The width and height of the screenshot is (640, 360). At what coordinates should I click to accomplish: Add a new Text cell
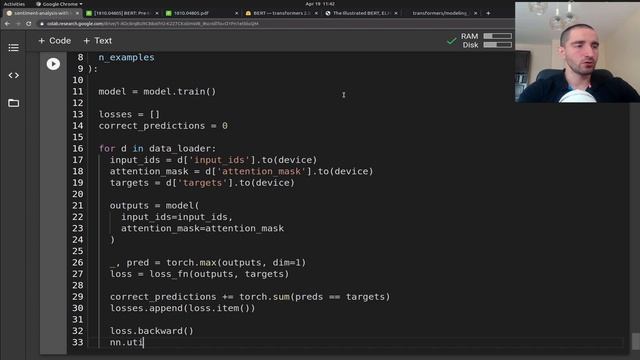(x=98, y=41)
